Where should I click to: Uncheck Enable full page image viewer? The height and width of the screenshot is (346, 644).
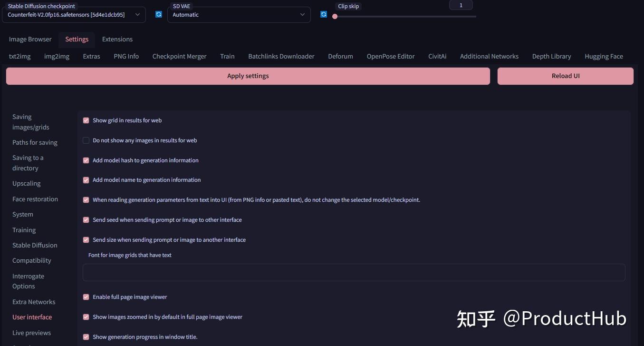86,297
